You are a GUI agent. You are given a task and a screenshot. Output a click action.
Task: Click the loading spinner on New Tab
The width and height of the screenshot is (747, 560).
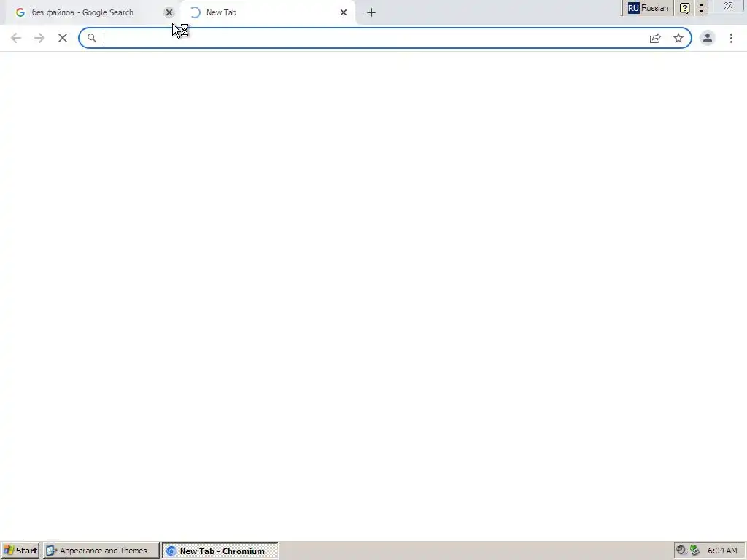[x=195, y=12]
